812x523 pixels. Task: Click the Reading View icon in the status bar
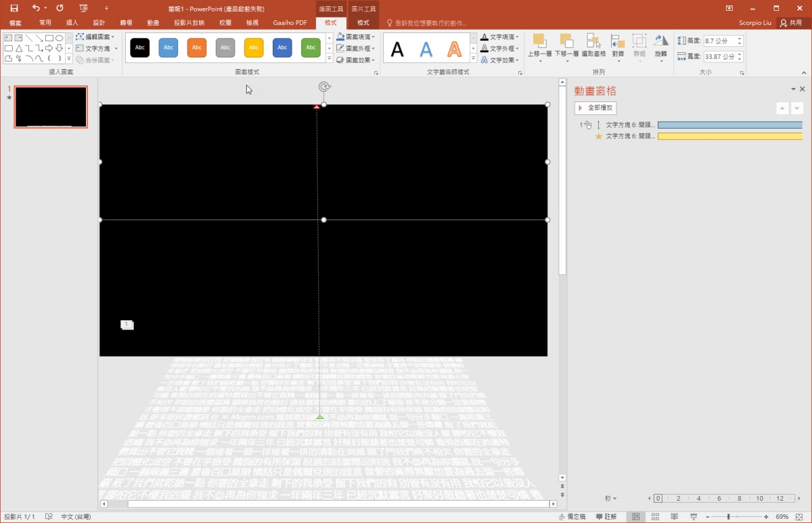click(674, 517)
